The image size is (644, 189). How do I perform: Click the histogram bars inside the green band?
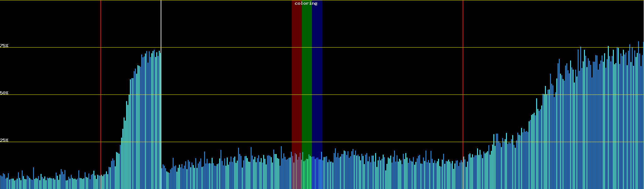point(307,173)
